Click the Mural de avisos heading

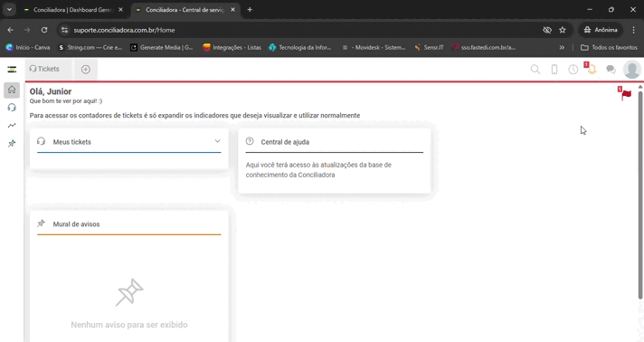pos(76,224)
